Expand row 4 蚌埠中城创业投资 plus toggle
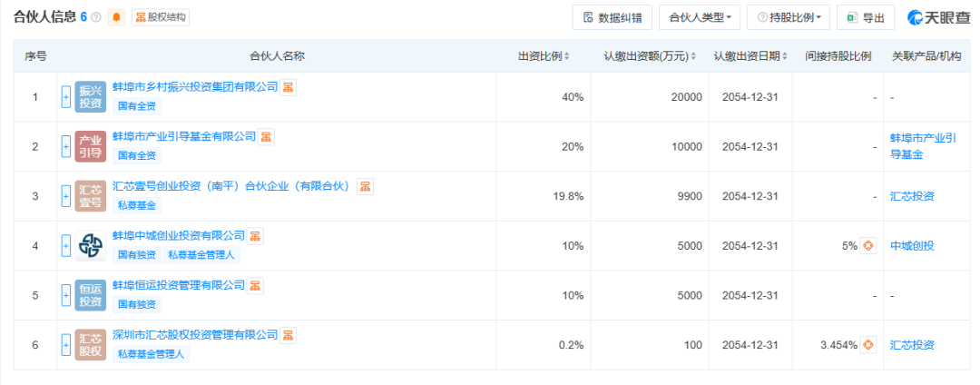 pos(65,245)
